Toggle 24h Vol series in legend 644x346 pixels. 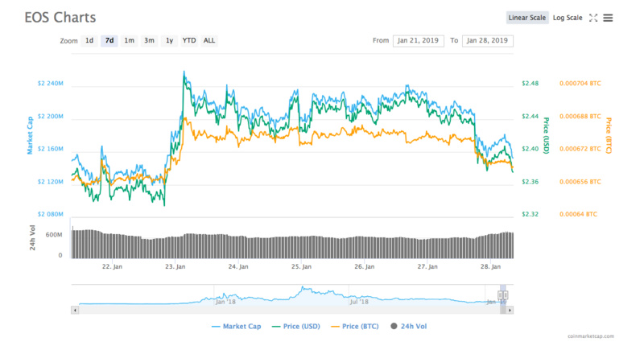409,327
